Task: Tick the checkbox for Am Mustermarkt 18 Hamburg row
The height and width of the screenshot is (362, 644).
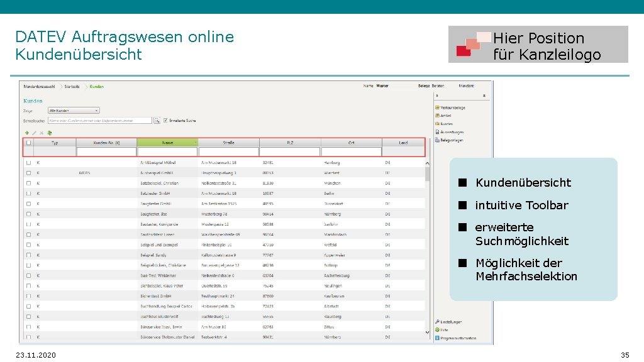Action: pos(28,163)
